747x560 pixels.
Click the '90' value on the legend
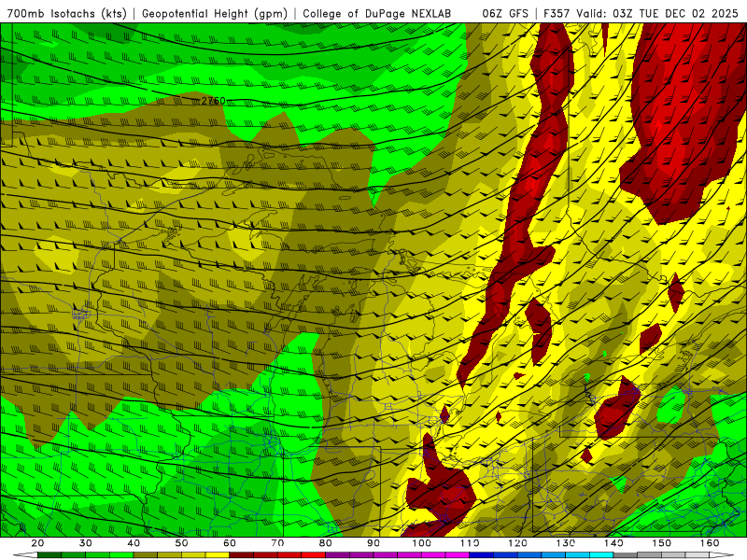click(373, 543)
